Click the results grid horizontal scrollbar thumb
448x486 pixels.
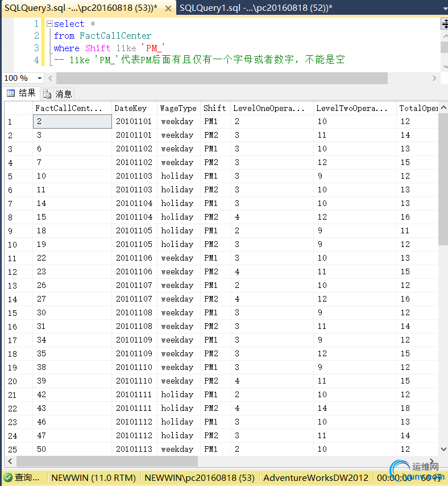pyautogui.click(x=107, y=461)
